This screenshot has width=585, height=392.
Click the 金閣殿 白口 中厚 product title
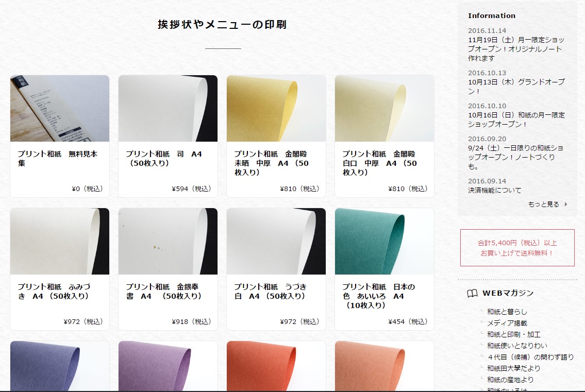pos(379,163)
